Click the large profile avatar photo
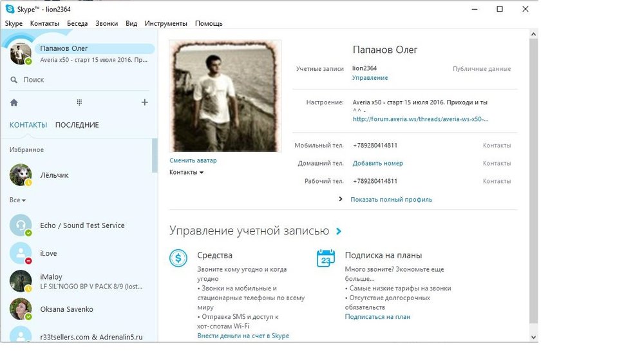Viewport: 644px width, 362px height. click(225, 96)
